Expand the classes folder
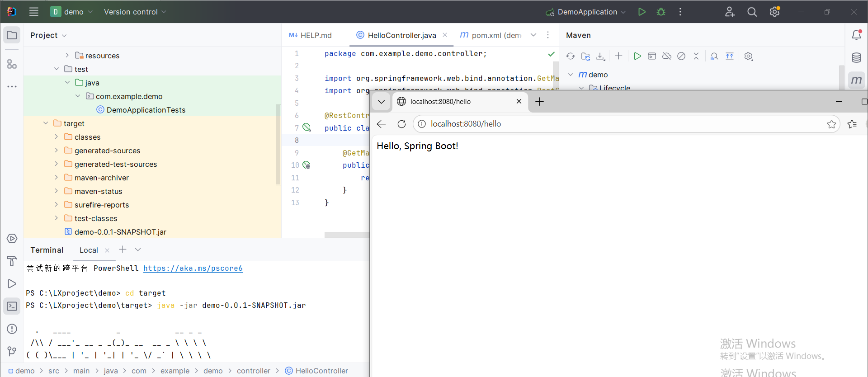 pos(56,137)
